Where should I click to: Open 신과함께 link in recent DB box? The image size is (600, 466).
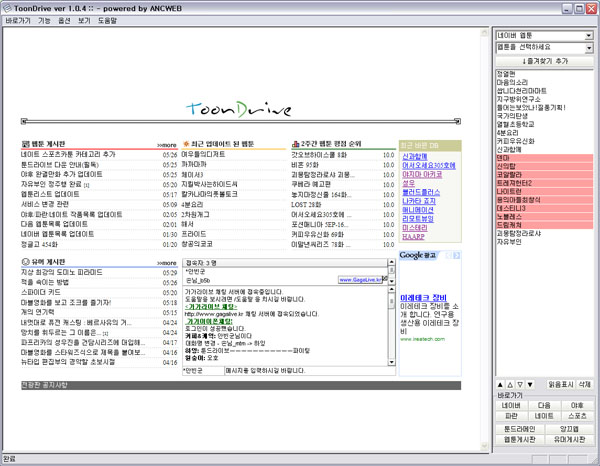415,156
